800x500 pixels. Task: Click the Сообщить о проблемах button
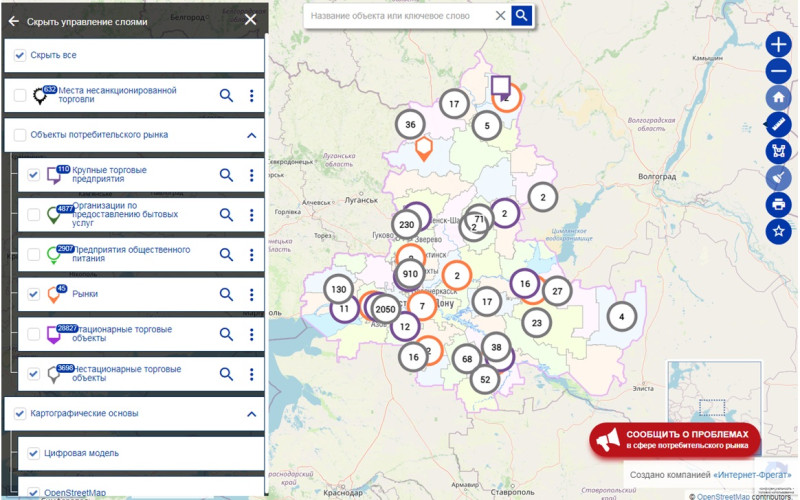[674, 439]
